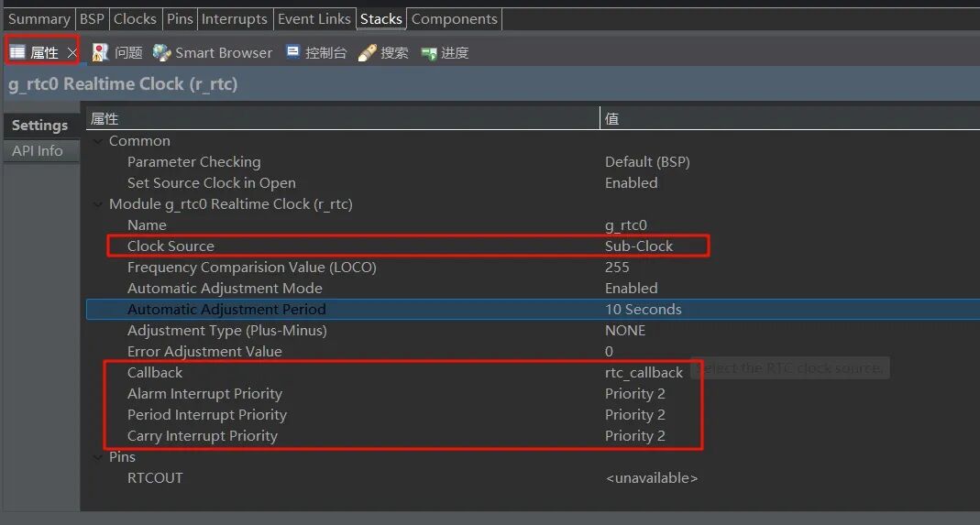
Task: Select the API Info side tab
Action: 38,150
